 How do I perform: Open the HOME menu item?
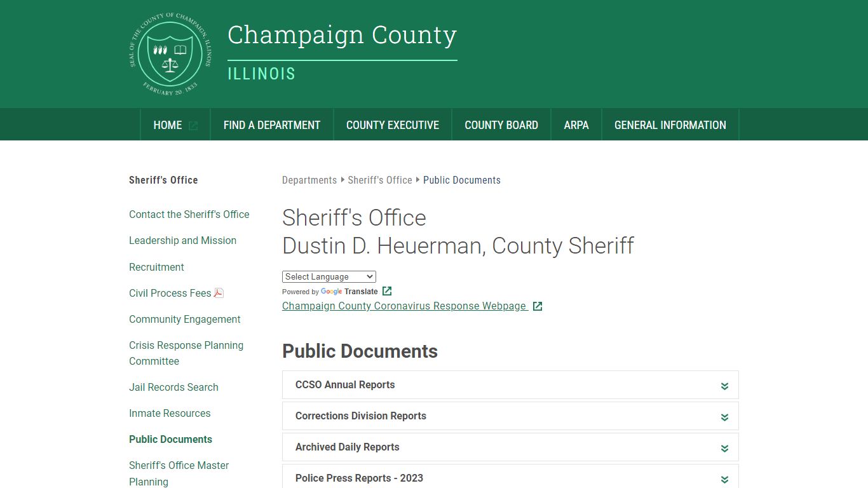tap(175, 125)
